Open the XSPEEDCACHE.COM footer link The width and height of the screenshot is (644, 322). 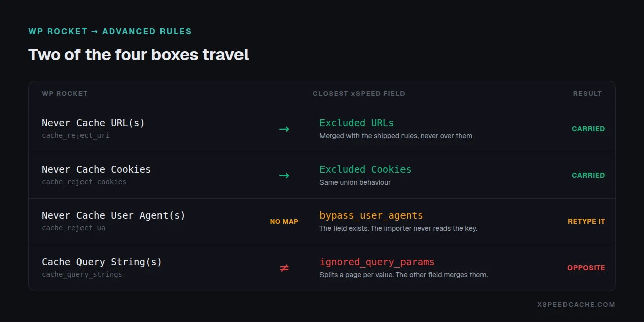[576, 305]
